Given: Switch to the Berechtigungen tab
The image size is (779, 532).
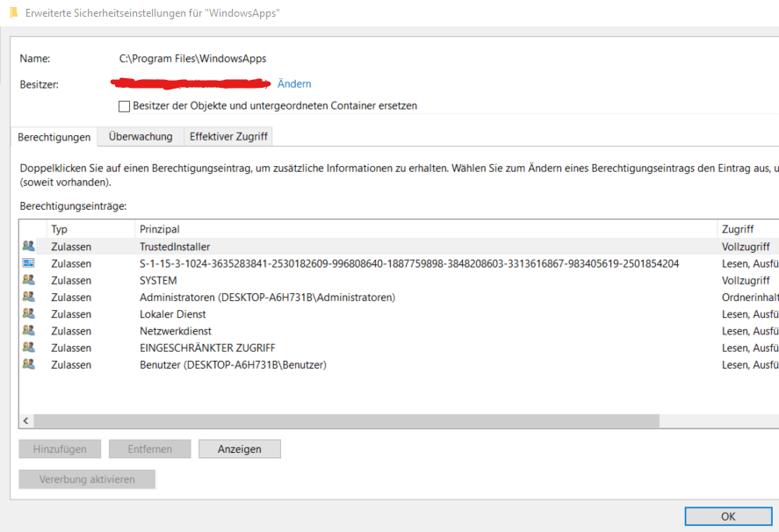Looking at the screenshot, I should [54, 137].
